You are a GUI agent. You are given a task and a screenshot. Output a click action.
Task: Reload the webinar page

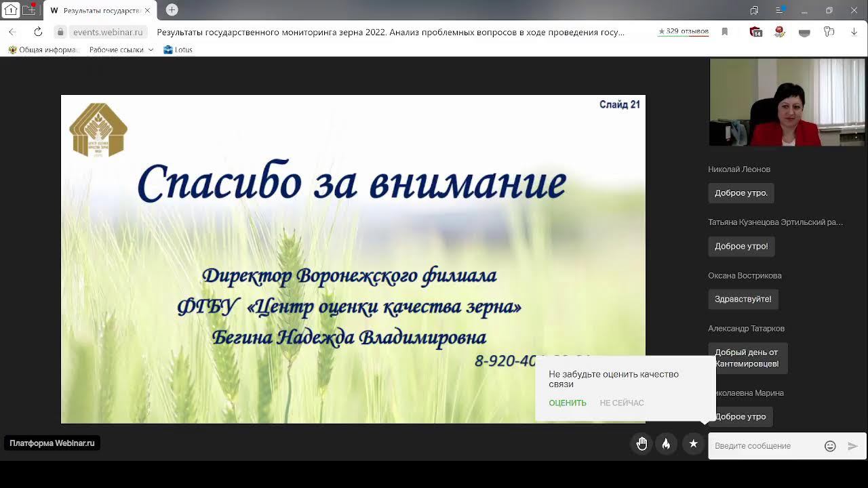click(38, 32)
